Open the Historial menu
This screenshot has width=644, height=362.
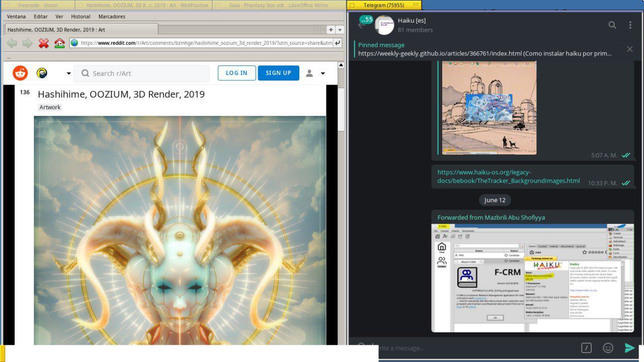pyautogui.click(x=80, y=17)
